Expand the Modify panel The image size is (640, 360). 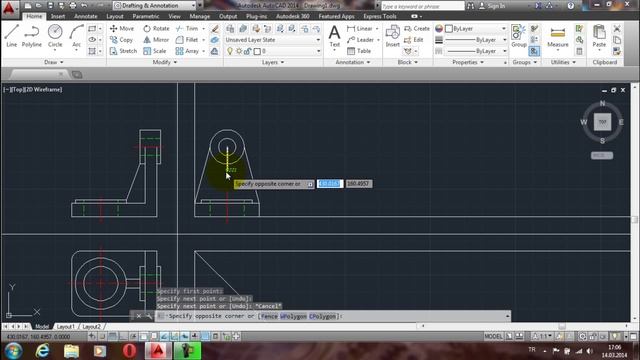165,62
